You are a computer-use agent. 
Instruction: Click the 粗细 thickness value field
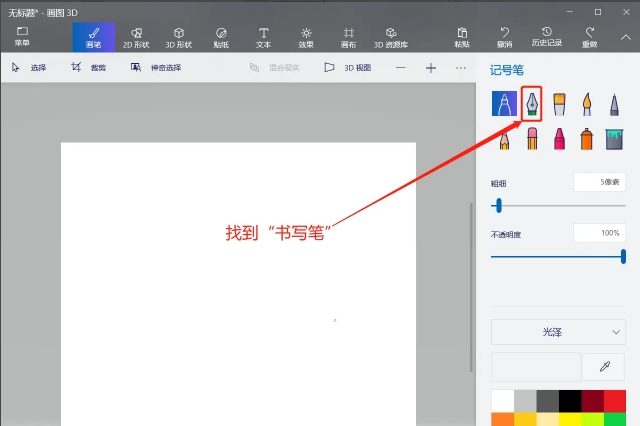point(599,182)
